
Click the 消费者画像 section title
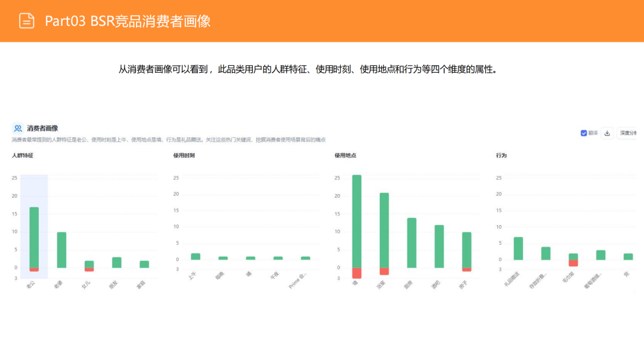click(x=42, y=128)
